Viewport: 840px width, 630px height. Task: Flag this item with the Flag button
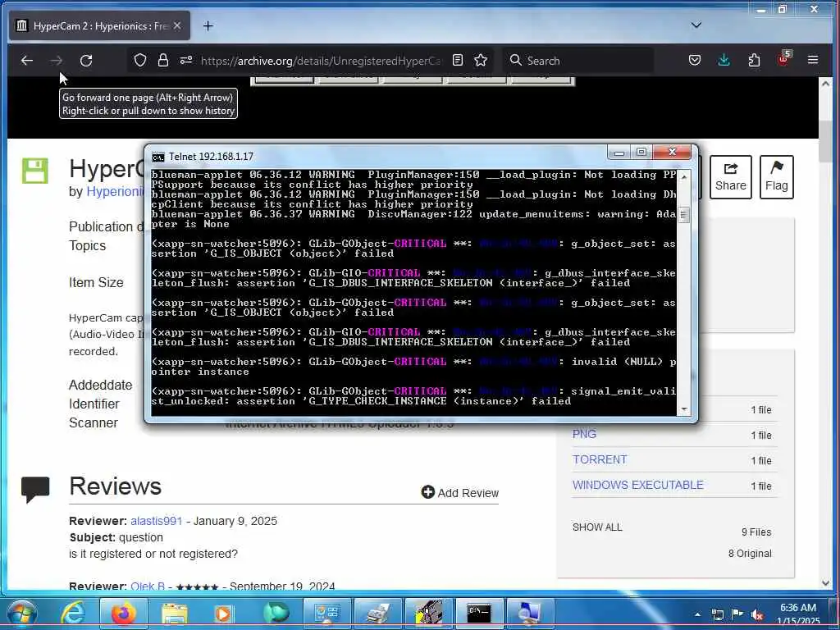pyautogui.click(x=776, y=177)
